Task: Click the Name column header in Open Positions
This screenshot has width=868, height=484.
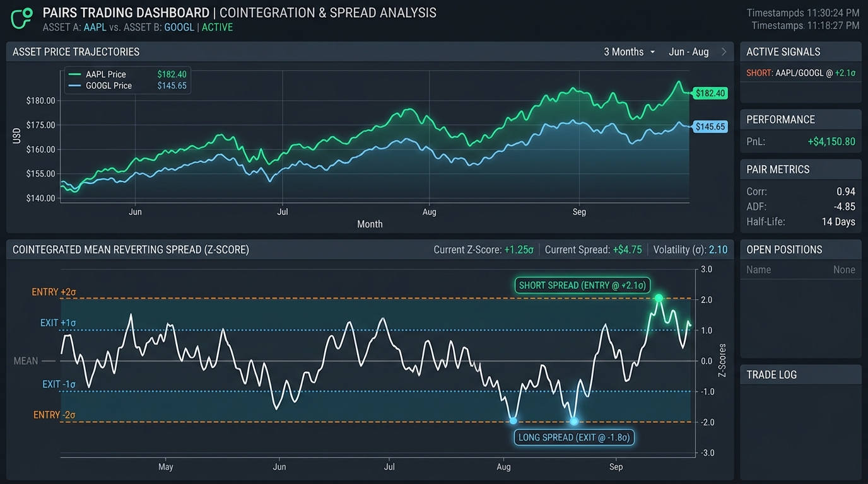Action: [758, 270]
